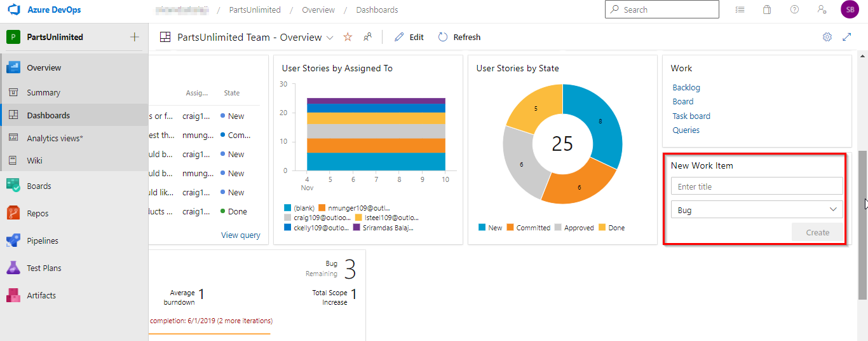Viewport: 868px width, 341px height.
Task: Enter full screen mode icon
Action: pyautogui.click(x=847, y=37)
